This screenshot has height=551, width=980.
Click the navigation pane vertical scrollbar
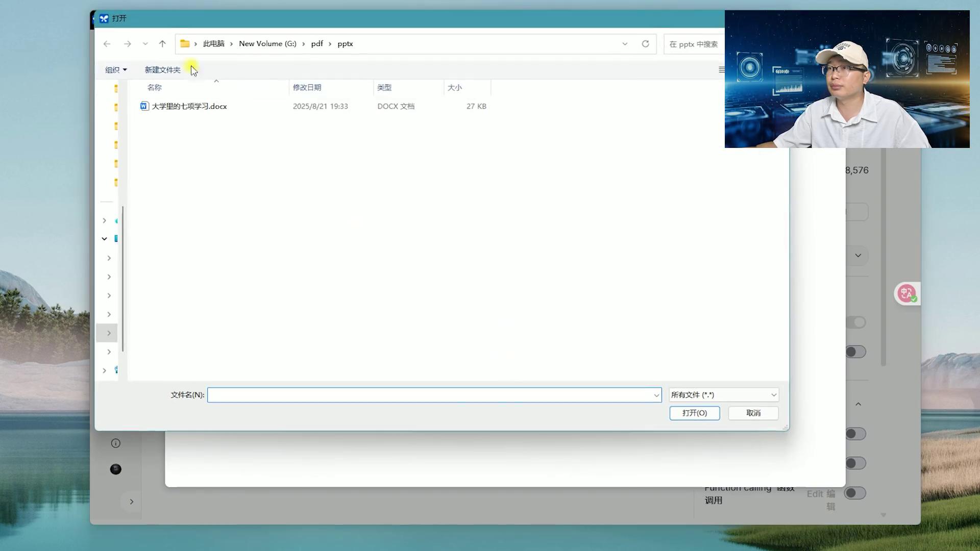pos(123,278)
